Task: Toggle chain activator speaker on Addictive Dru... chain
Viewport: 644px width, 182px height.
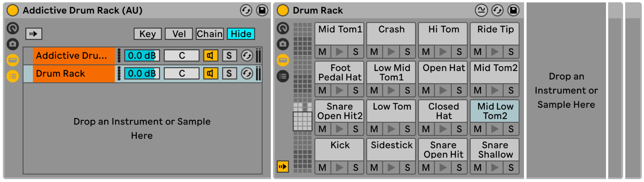Action: tap(210, 56)
